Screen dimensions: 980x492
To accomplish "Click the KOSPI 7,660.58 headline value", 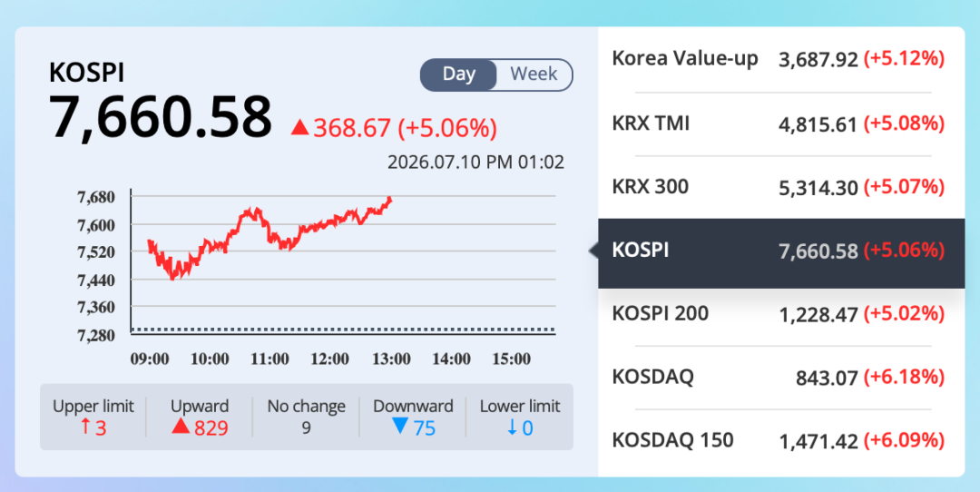I will click(161, 118).
